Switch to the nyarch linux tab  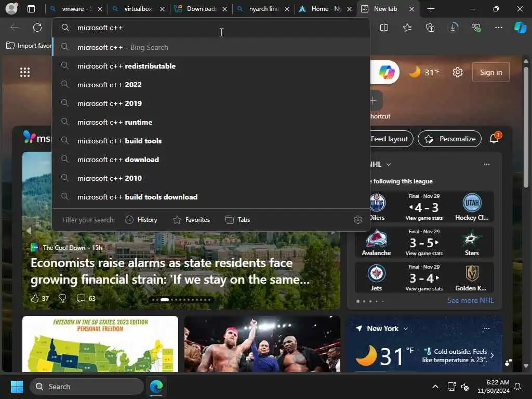pyautogui.click(x=263, y=9)
